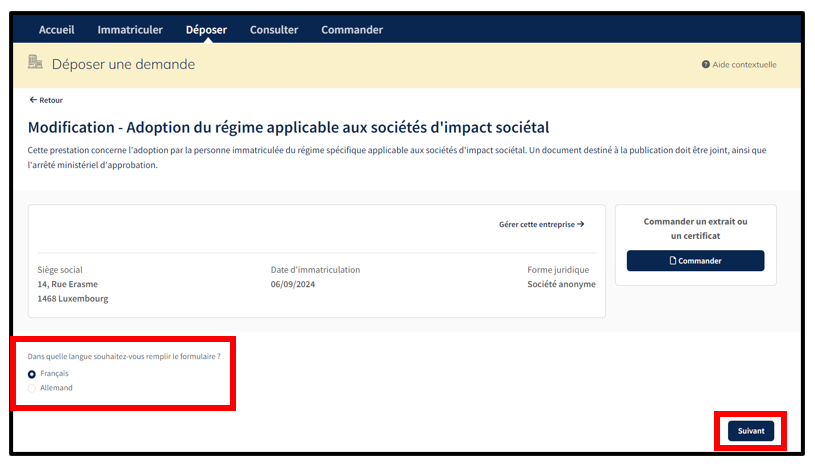
Task: Click the question mark help icon
Action: point(706,65)
